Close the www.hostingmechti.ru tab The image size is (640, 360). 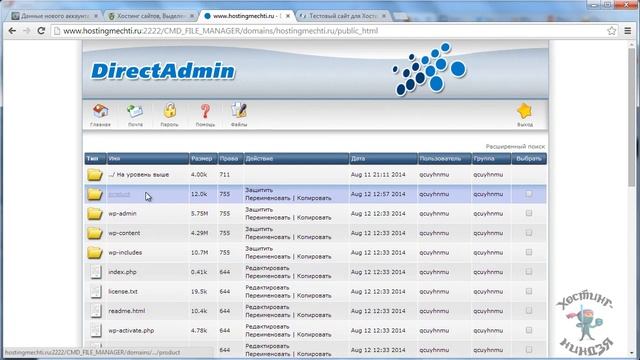click(288, 16)
